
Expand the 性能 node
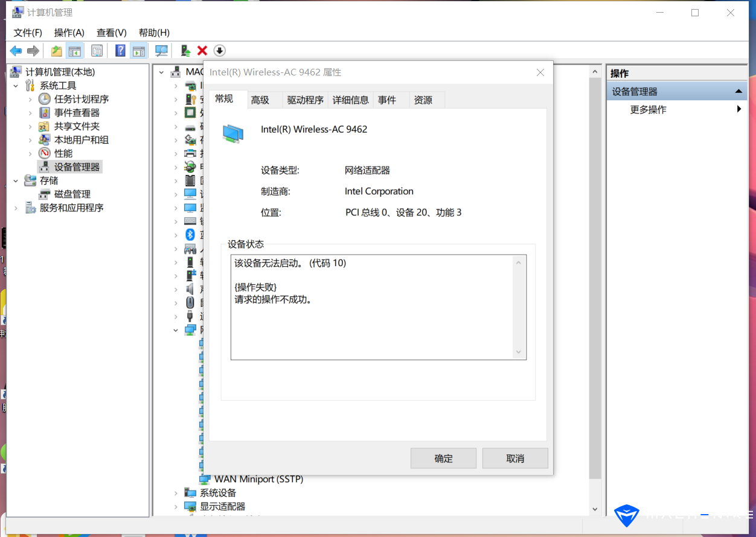point(30,153)
